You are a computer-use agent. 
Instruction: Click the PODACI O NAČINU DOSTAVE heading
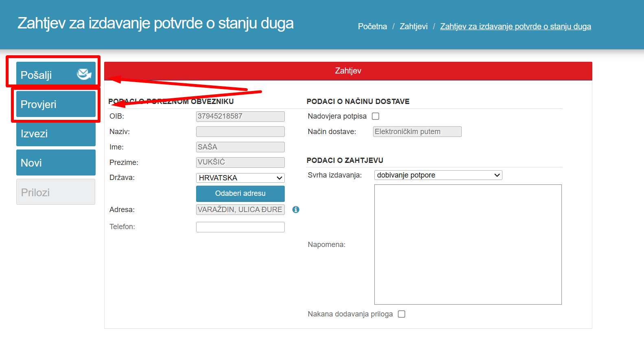pyautogui.click(x=358, y=102)
